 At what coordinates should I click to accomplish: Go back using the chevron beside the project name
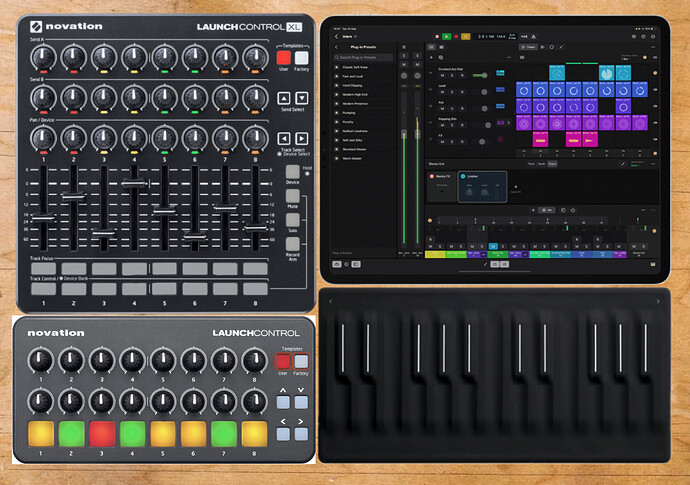click(x=337, y=37)
